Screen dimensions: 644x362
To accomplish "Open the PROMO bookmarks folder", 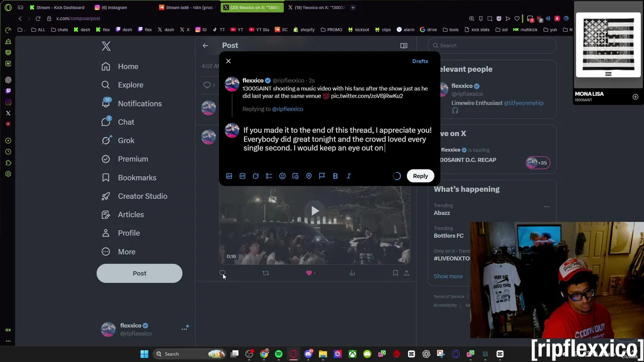I will pyautogui.click(x=331, y=30).
